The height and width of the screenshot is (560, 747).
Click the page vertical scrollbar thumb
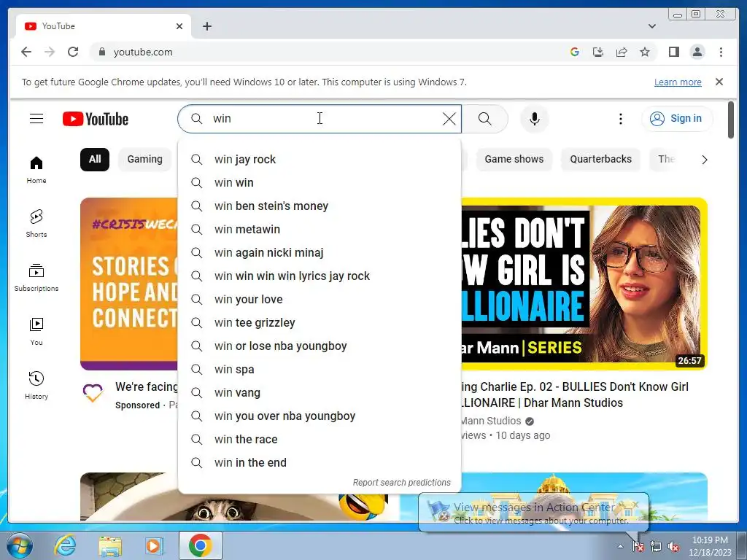(x=731, y=120)
